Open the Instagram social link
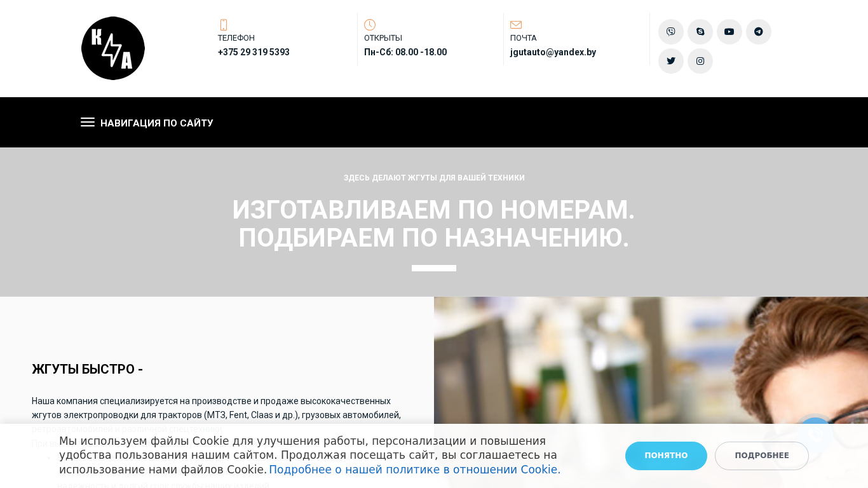This screenshot has height=488, width=868. [700, 61]
